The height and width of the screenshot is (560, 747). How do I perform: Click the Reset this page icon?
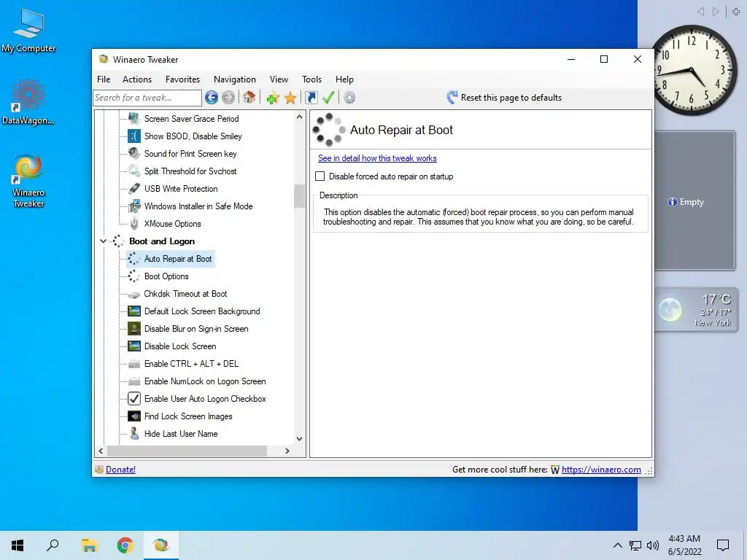(452, 98)
